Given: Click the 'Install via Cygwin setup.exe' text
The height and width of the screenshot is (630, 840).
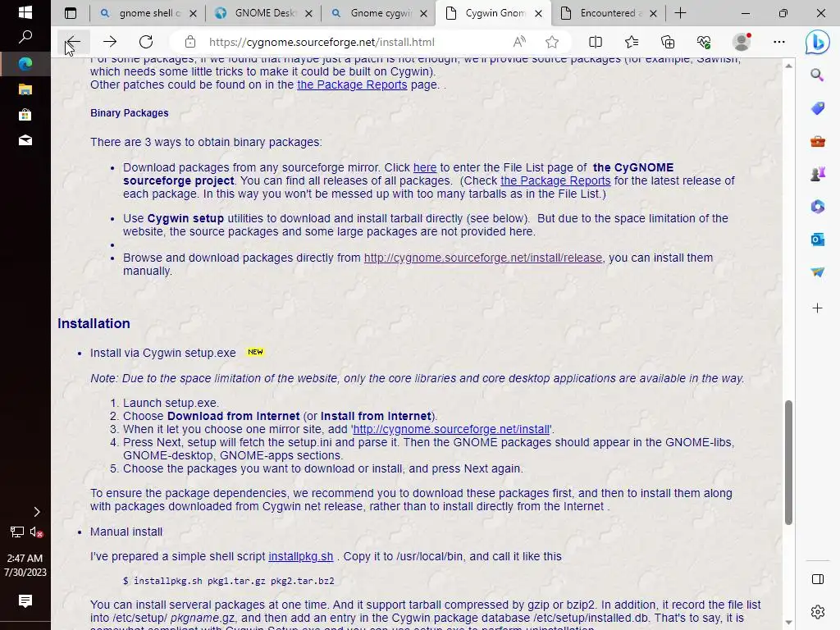Looking at the screenshot, I should pyautogui.click(x=163, y=353).
